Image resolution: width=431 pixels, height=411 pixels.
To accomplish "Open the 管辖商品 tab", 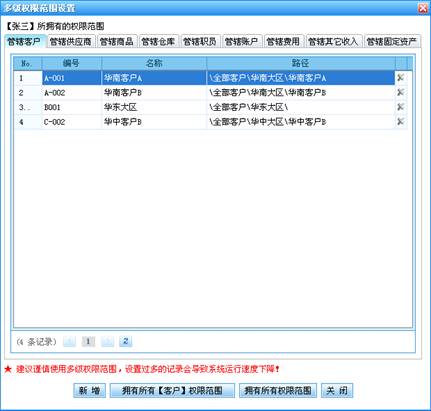I will coord(116,42).
